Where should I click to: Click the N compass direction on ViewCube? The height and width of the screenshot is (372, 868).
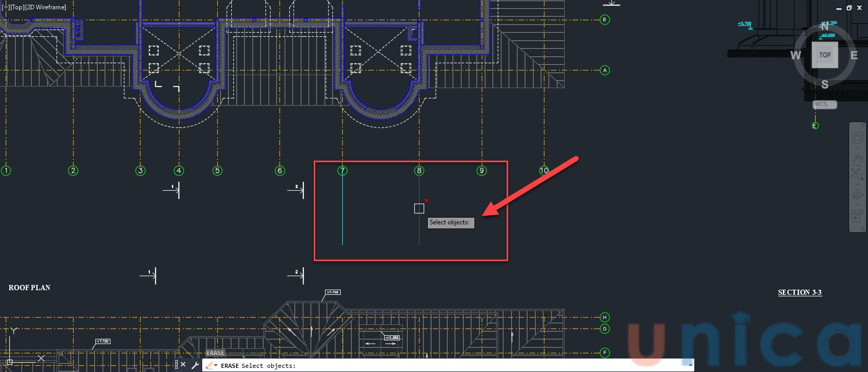(824, 27)
